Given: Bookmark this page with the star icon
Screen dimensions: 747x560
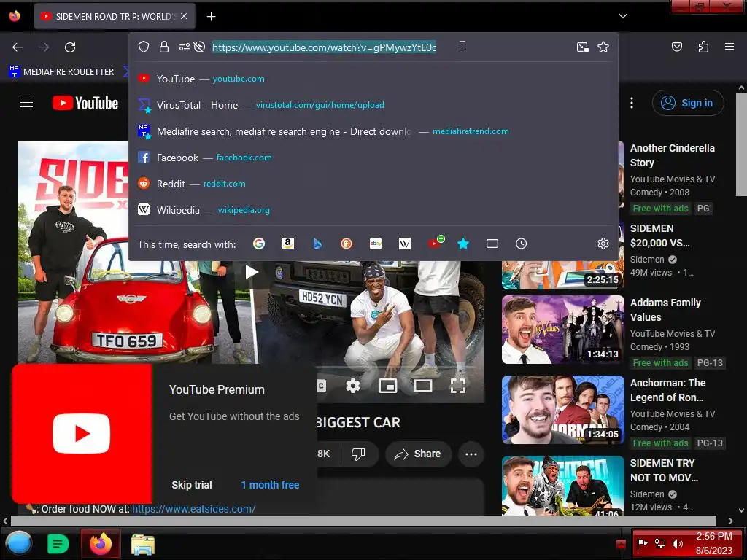Looking at the screenshot, I should (x=603, y=47).
